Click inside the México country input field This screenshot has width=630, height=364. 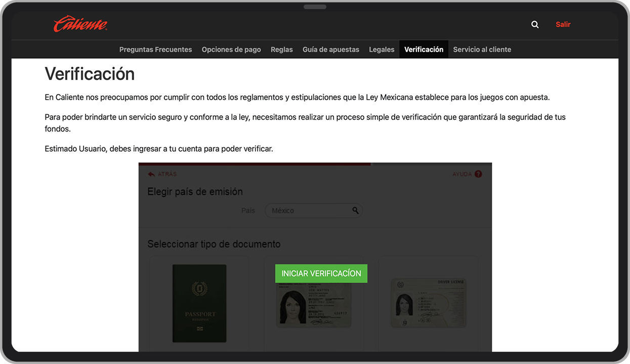304,210
